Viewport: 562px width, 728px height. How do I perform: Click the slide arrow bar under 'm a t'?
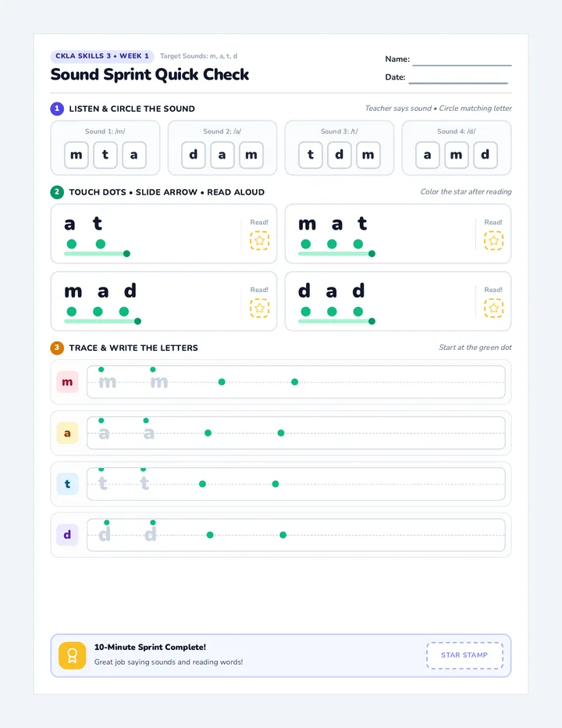click(x=336, y=254)
